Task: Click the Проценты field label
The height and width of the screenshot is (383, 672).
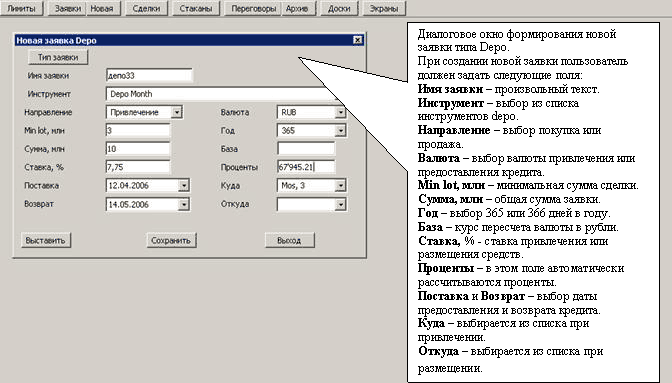Action: pyautogui.click(x=239, y=167)
